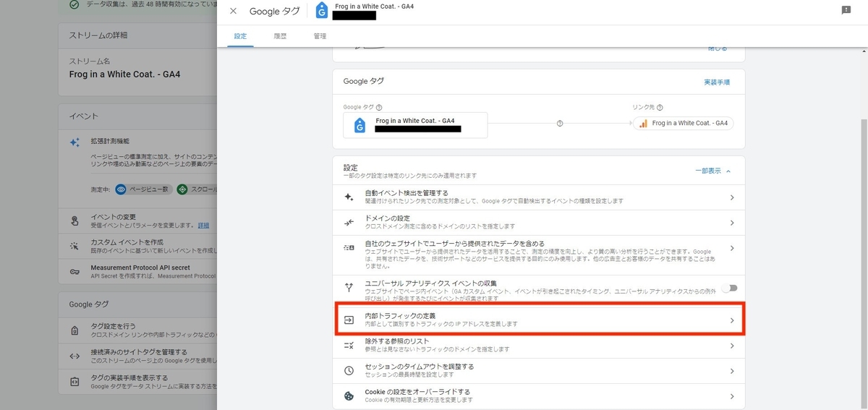Click the tag instructions icon for タグの実装手順
The image size is (868, 410).
point(75,381)
